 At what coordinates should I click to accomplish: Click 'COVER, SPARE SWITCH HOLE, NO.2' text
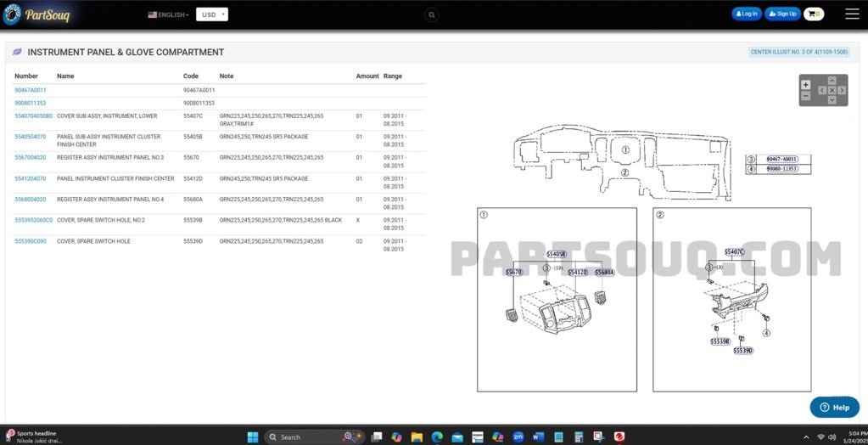(x=101, y=220)
